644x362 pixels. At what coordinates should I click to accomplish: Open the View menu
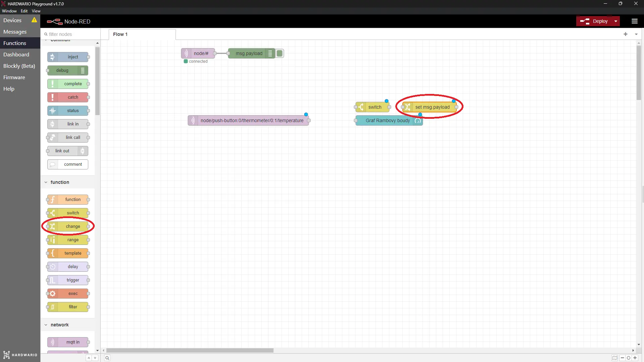[x=36, y=11]
